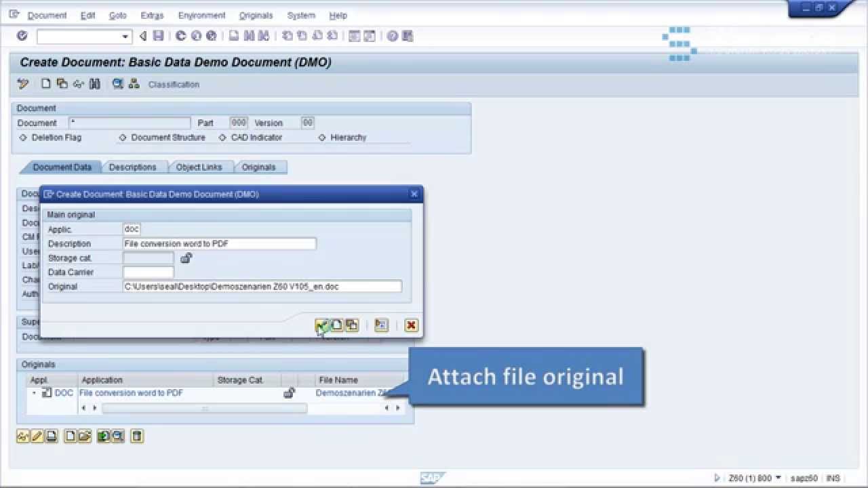This screenshot has height=488, width=868.
Task: Open the Extras menu
Action: (x=153, y=15)
